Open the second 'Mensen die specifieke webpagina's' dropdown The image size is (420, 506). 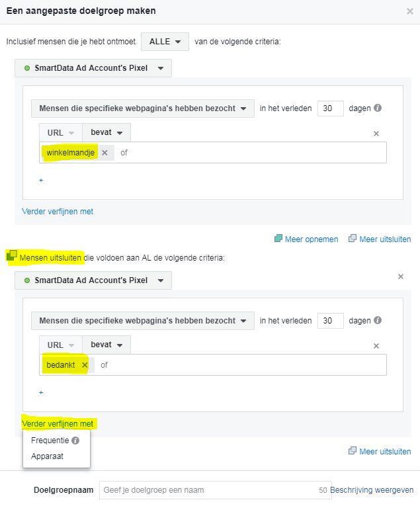pyautogui.click(x=143, y=320)
